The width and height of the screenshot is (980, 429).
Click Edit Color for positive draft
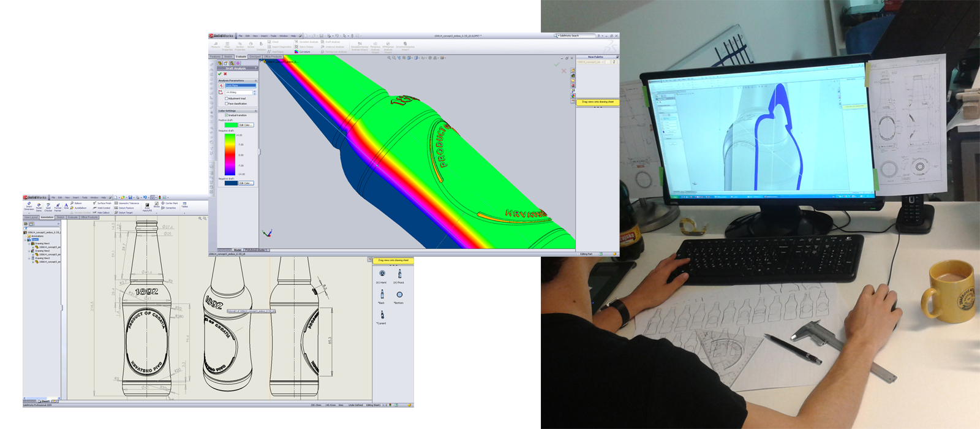click(x=245, y=125)
